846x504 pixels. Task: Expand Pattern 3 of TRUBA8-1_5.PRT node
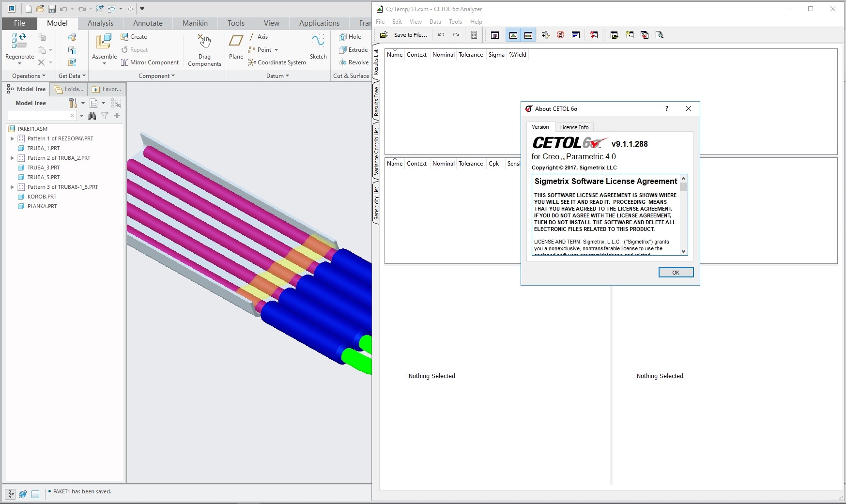(12, 187)
